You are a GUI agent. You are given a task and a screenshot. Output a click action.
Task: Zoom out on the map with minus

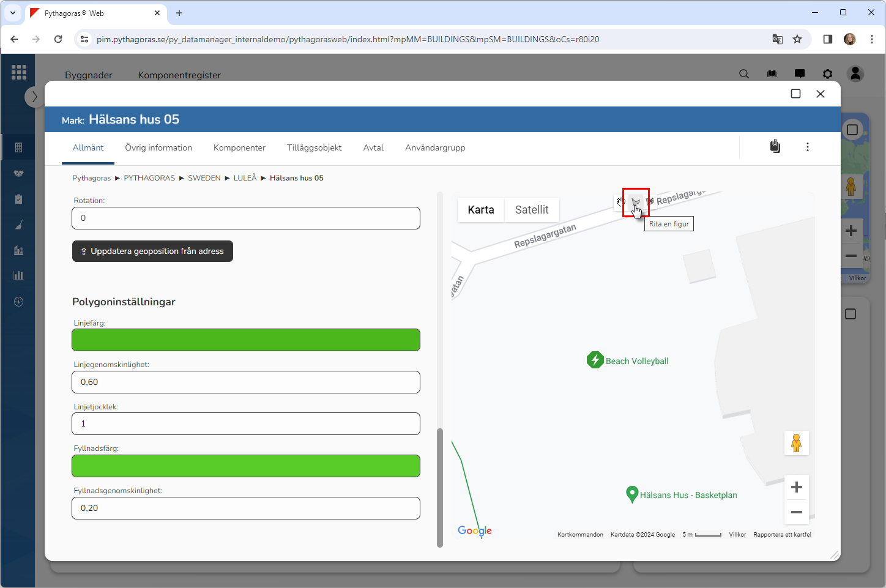point(796,512)
